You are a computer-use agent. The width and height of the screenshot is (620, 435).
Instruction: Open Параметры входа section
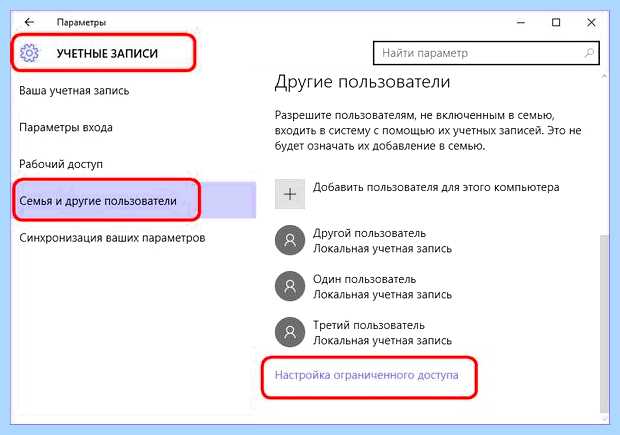pos(66,127)
